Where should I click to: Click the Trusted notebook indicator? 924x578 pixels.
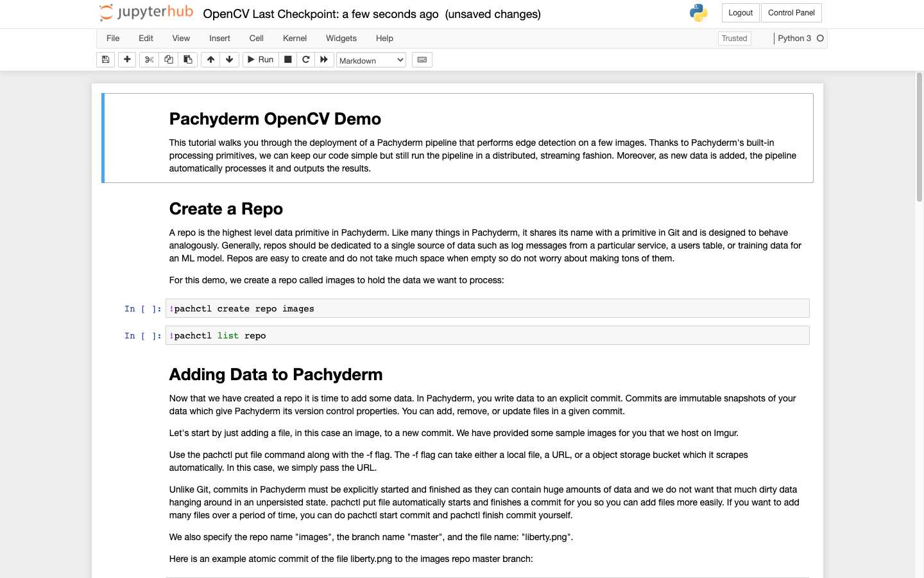(x=734, y=39)
